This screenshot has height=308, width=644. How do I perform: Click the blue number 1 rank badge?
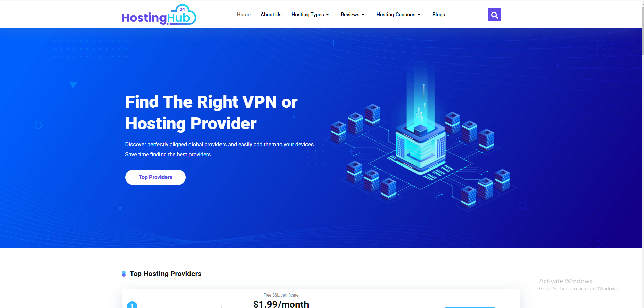coord(132,305)
